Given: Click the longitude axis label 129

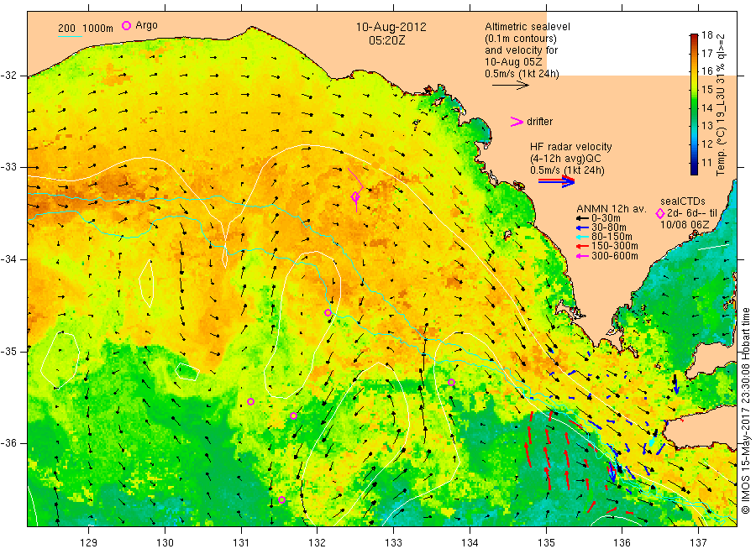Looking at the screenshot, I should pos(89,543).
